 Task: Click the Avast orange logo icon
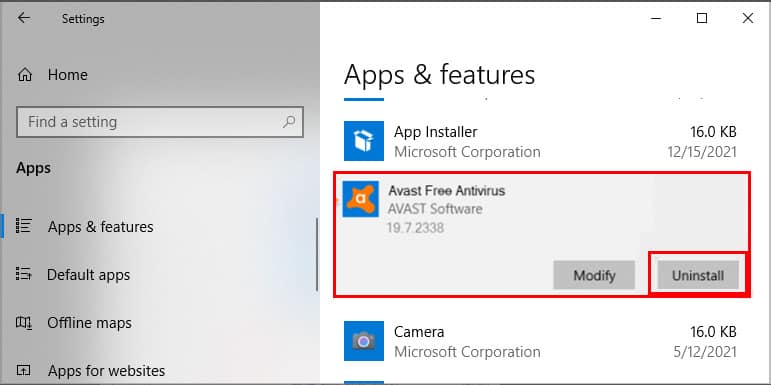[x=360, y=199]
